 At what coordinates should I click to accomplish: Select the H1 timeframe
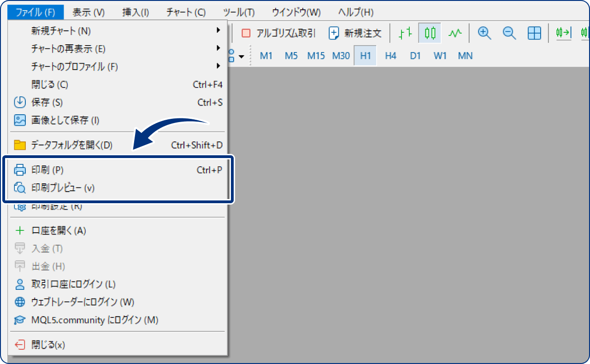[x=366, y=56]
